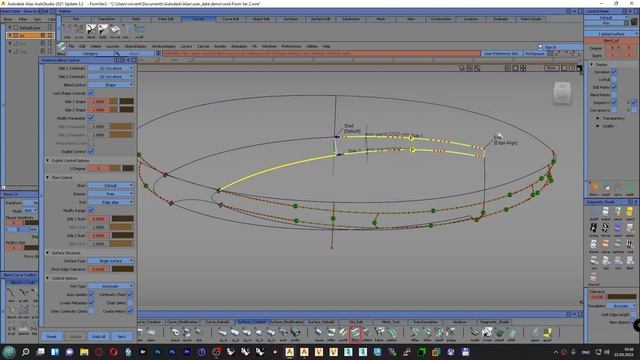This screenshot has width=640, height=360.
Task: Open Flow Control Interior dropdown
Action: pyautogui.click(x=110, y=194)
